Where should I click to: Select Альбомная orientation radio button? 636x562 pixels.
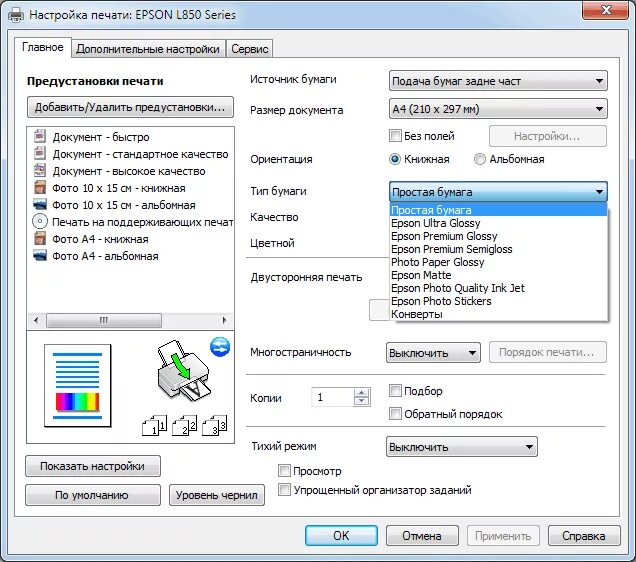click(x=479, y=159)
